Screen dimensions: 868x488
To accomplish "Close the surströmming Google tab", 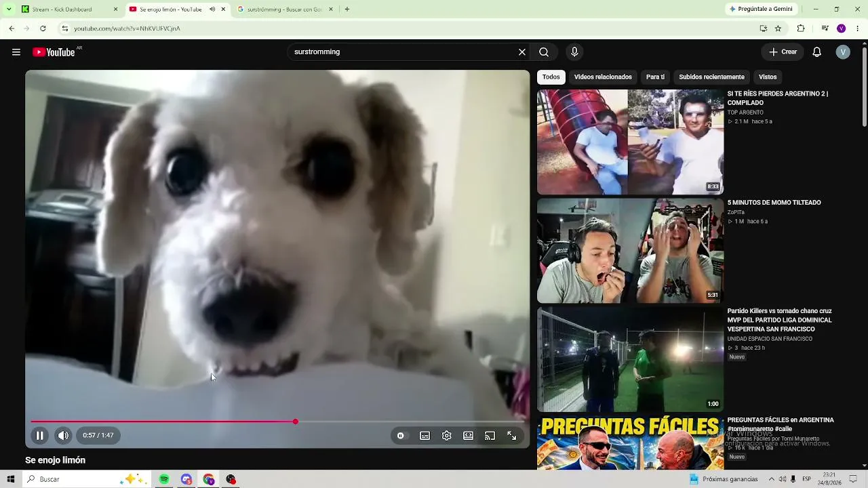I will pyautogui.click(x=331, y=9).
